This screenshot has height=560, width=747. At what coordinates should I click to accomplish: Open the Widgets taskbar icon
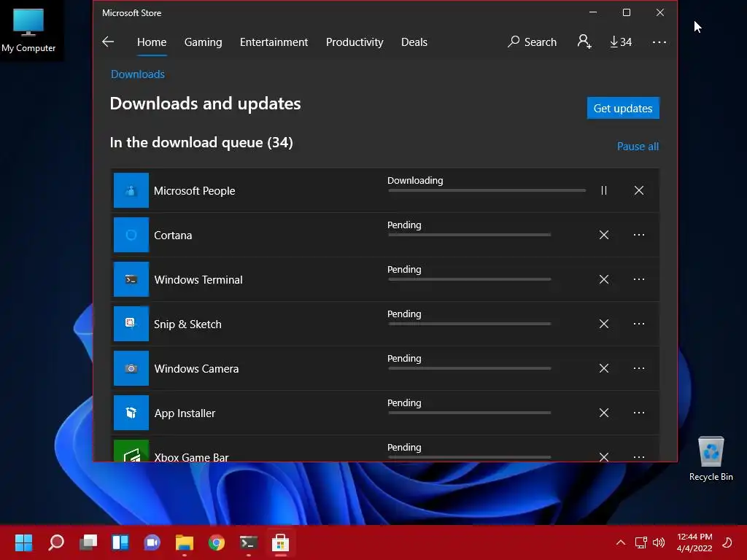point(120,542)
